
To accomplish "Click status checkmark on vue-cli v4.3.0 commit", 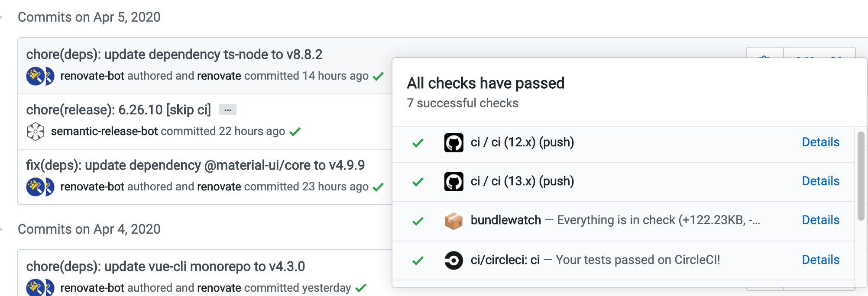I will tap(361, 288).
